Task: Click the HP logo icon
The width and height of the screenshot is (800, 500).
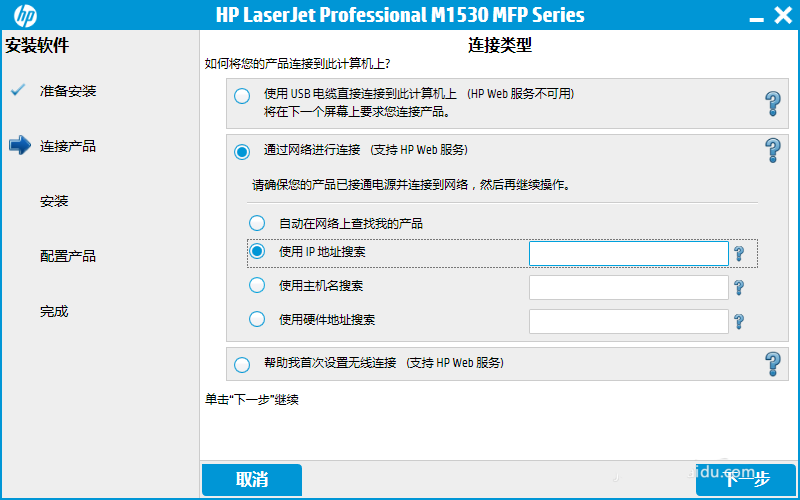Action: coord(25,16)
